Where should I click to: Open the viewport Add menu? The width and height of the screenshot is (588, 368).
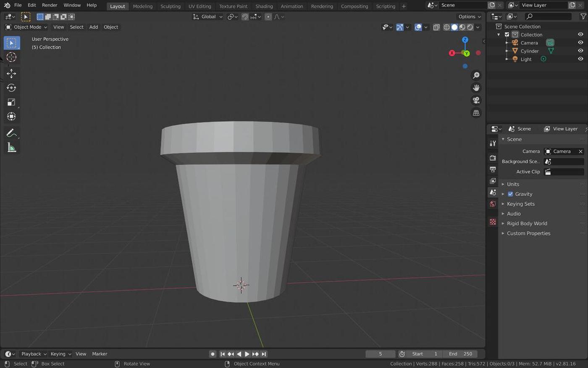[94, 27]
